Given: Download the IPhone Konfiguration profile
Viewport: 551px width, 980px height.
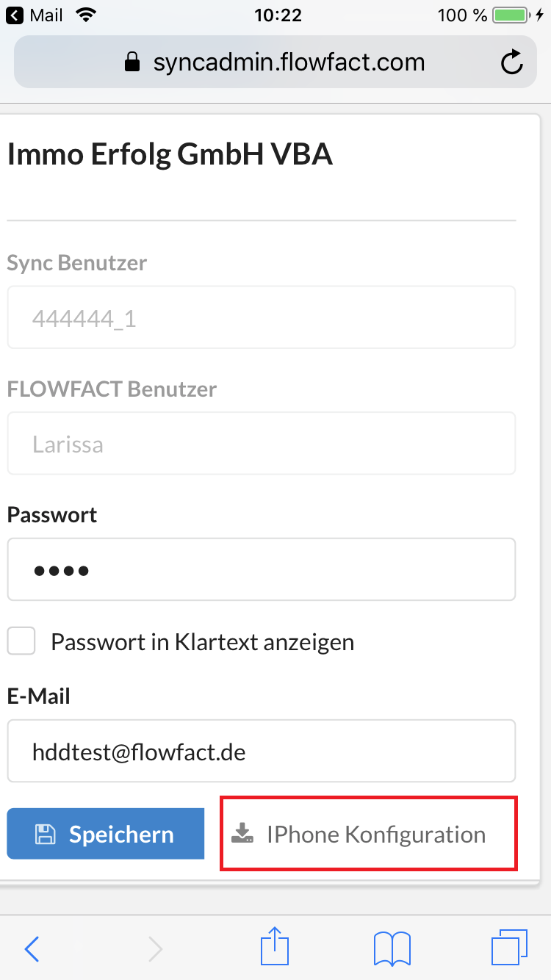Looking at the screenshot, I should tap(369, 835).
